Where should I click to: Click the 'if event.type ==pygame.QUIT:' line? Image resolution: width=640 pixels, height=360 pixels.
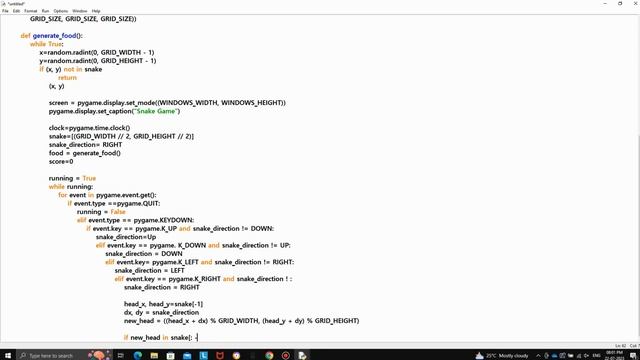(114, 203)
